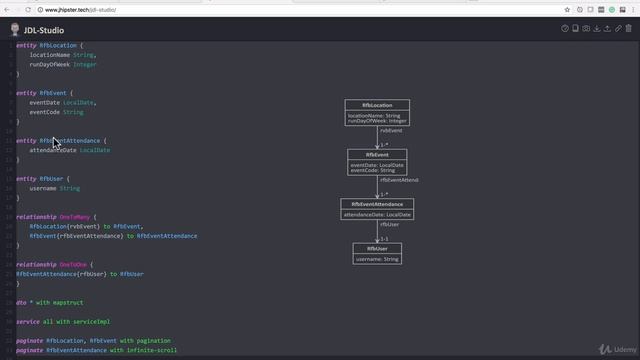Click 'RfbEvent{rfbEventAttendance} to RfbEventAttendance' line

pyautogui.click(x=113, y=236)
